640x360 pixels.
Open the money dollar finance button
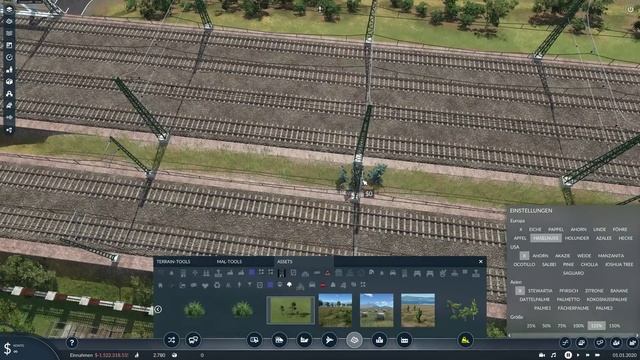coord(7,349)
